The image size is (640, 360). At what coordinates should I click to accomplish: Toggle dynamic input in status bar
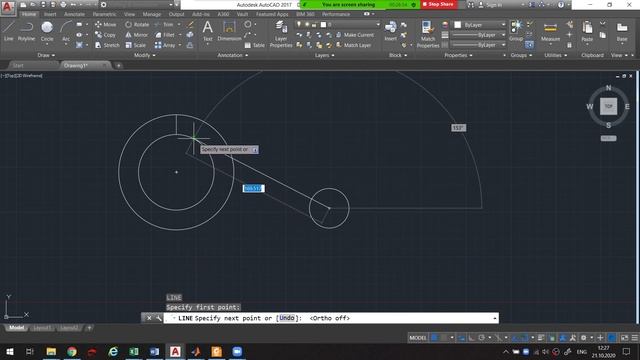pyautogui.click(x=461, y=338)
